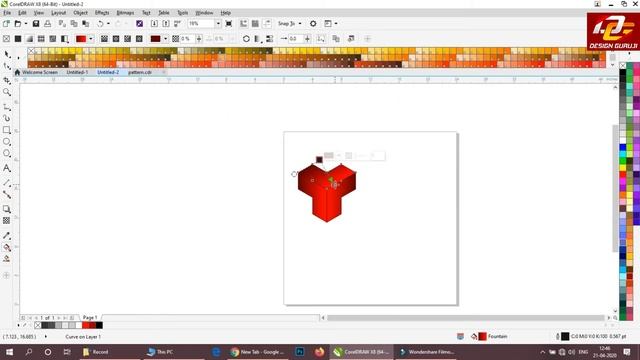Click the Print icon
The height and width of the screenshot is (360, 640).
[x=48, y=24]
